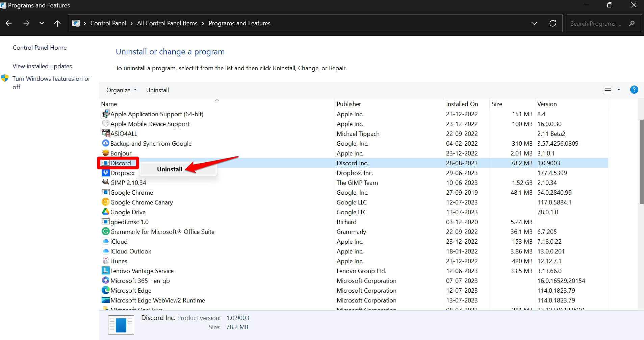Click the Google Drive icon
Image resolution: width=644 pixels, height=340 pixels.
point(105,212)
